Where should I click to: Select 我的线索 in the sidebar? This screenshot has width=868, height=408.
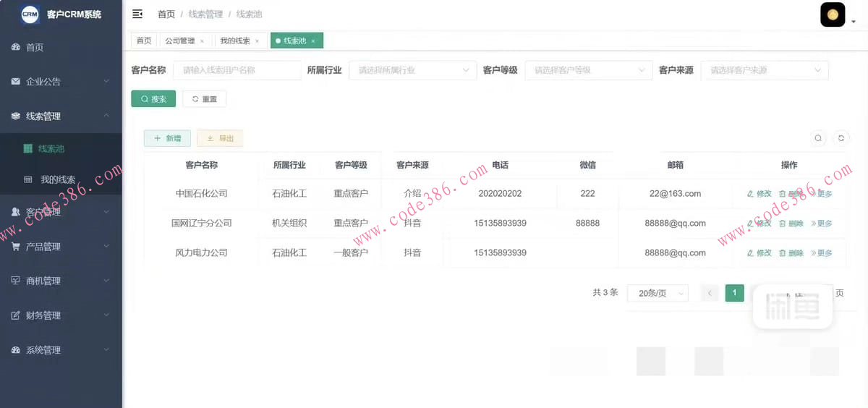click(61, 179)
